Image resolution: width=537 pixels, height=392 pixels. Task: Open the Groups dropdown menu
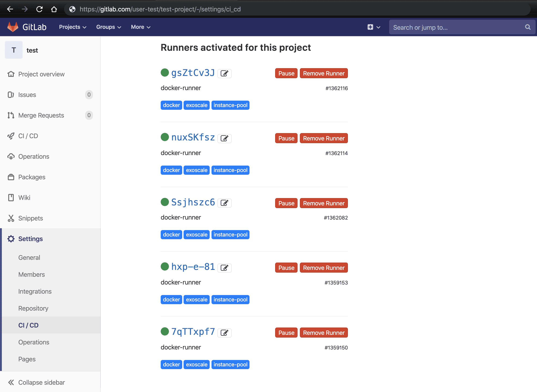[108, 27]
